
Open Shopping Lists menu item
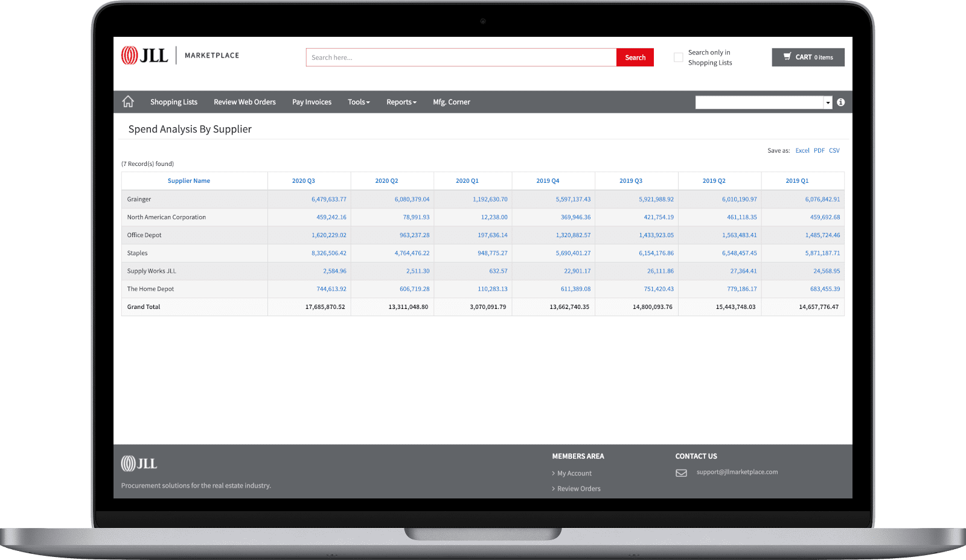click(174, 102)
